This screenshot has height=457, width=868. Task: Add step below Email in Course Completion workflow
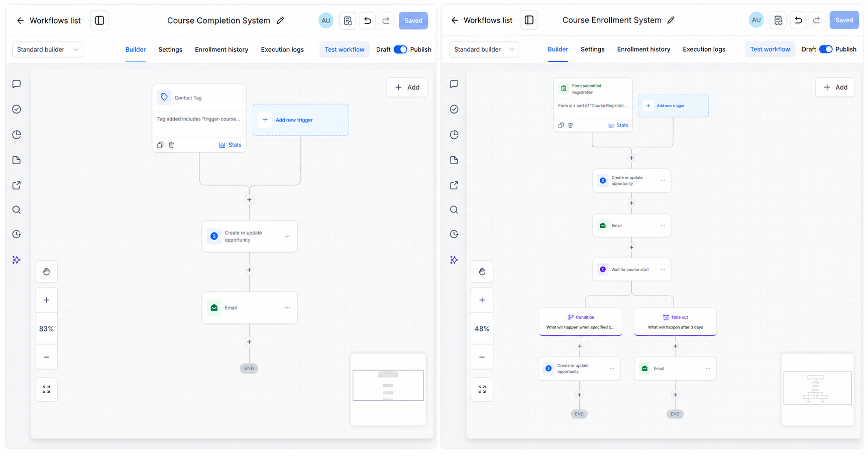[x=249, y=342]
